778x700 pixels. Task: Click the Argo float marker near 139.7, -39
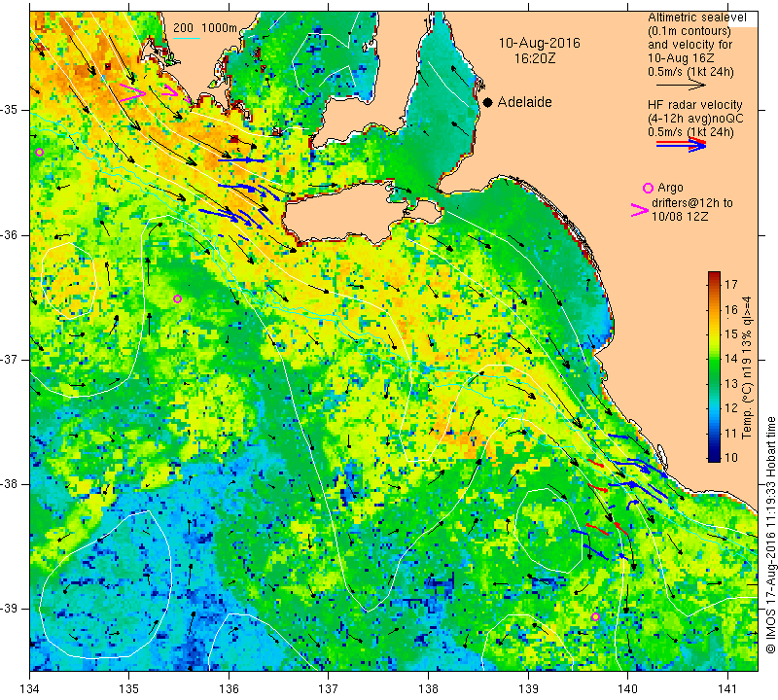pos(595,616)
